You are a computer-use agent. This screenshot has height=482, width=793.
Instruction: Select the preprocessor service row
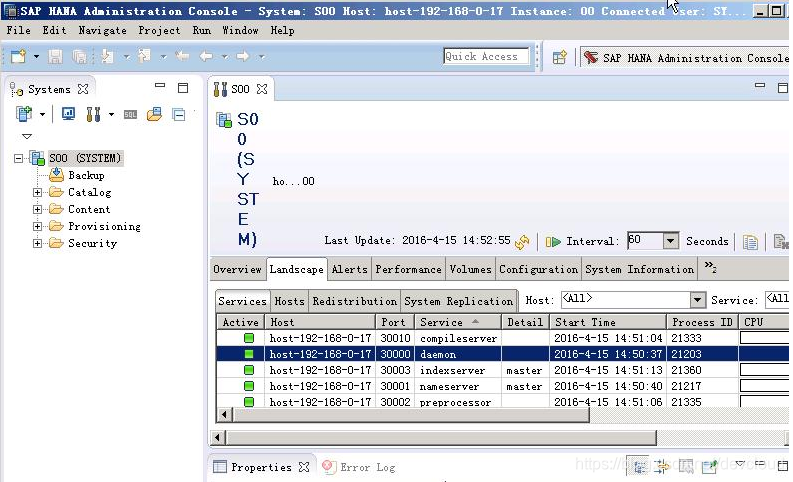(503, 402)
